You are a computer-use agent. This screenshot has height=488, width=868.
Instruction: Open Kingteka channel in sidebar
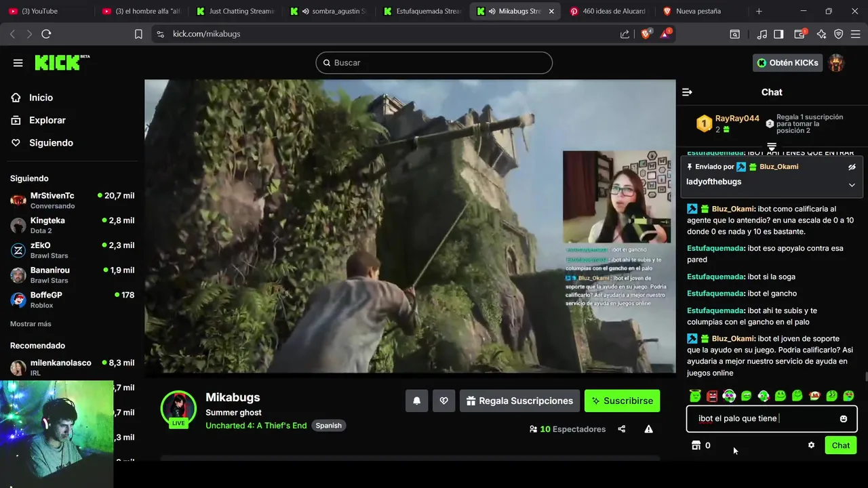click(73, 225)
